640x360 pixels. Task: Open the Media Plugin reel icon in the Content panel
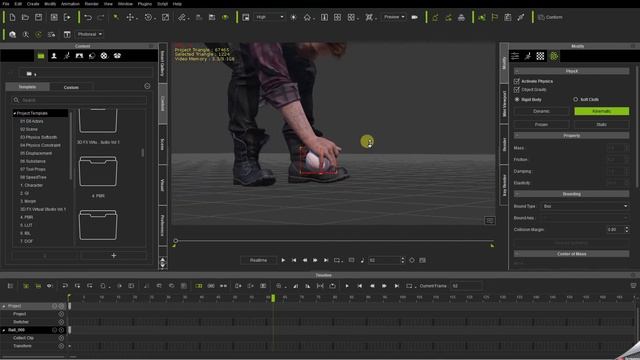tap(104, 56)
